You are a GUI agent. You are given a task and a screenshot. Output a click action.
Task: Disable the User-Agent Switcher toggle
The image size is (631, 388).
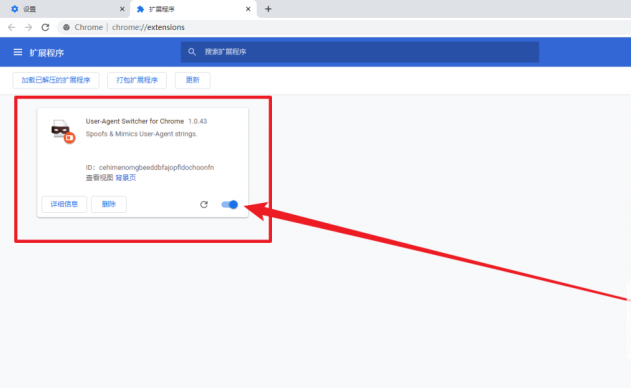point(230,204)
